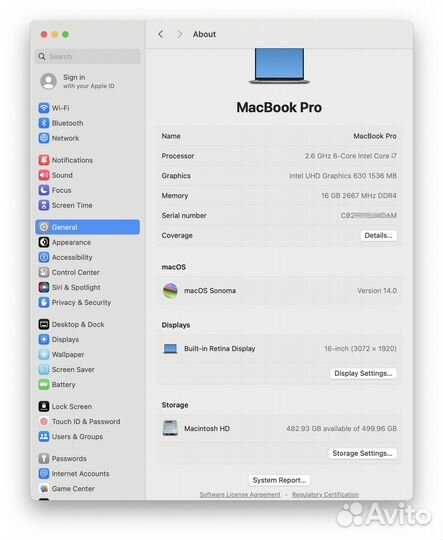Click the processor value 2.6 GHz 6-Core

pos(351,156)
